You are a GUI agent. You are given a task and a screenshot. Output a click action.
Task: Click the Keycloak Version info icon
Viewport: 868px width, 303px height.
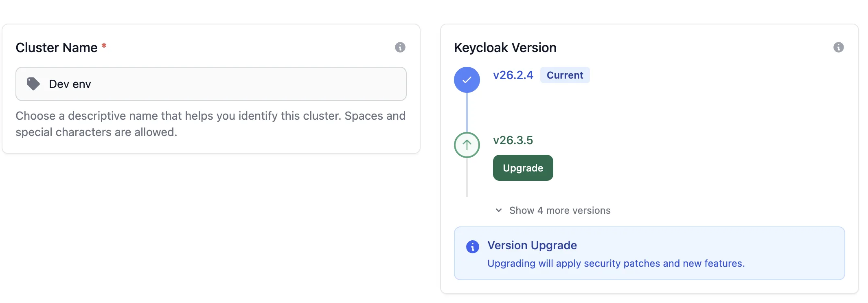tap(838, 47)
